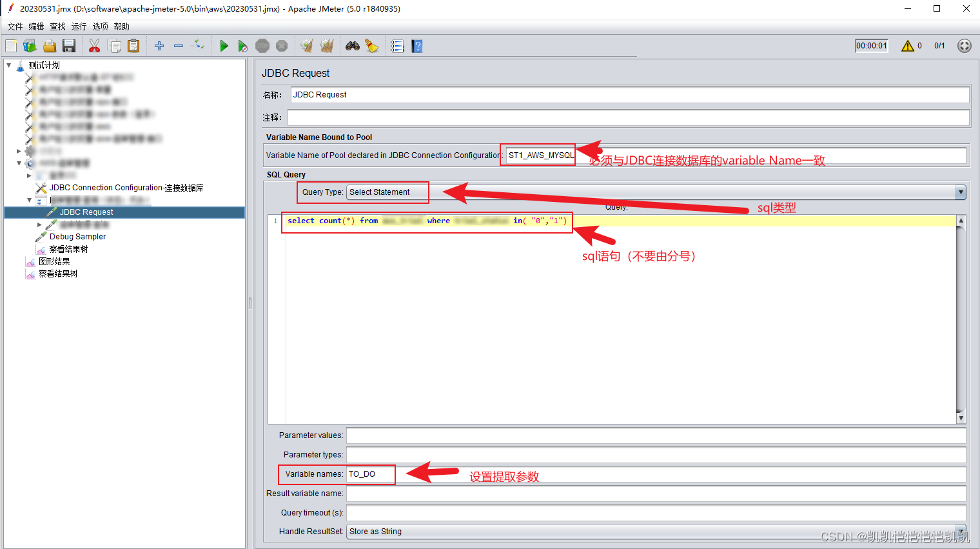Screen dimensions: 980x549
Task: Click the Cut scissors icon
Action: [x=94, y=46]
